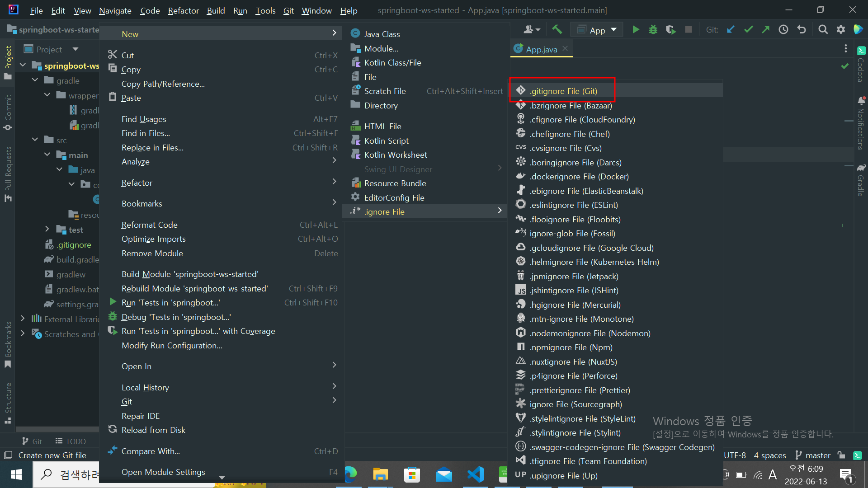Viewport: 868px width, 488px height.
Task: Click the green Run button in toolbar
Action: pyautogui.click(x=636, y=30)
